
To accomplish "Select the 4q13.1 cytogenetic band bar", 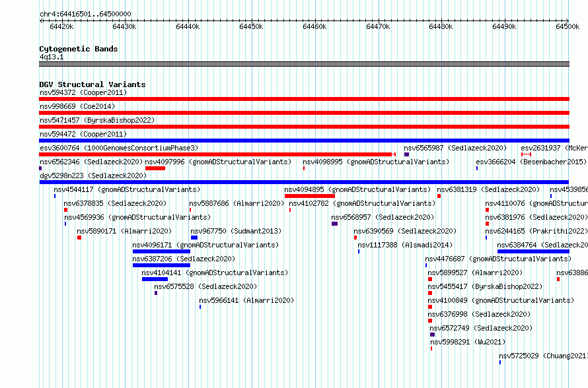I will pyautogui.click(x=304, y=64).
